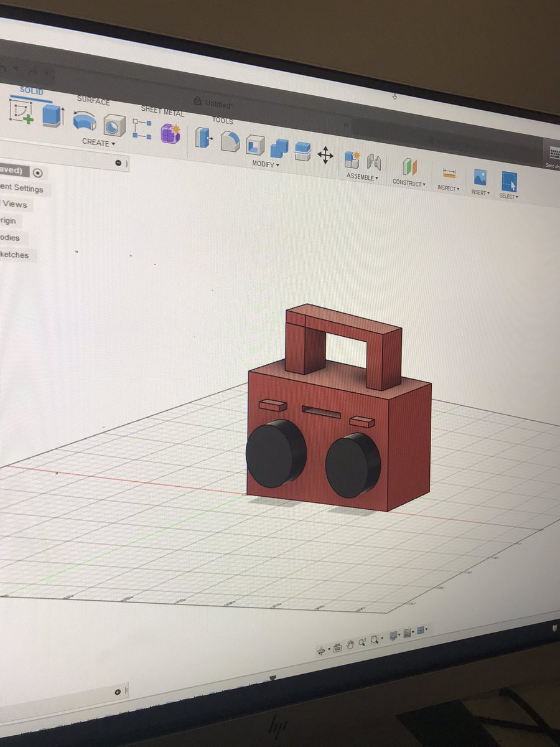This screenshot has height=747, width=560.
Task: Select Document Settings in the browser
Action: (x=22, y=188)
